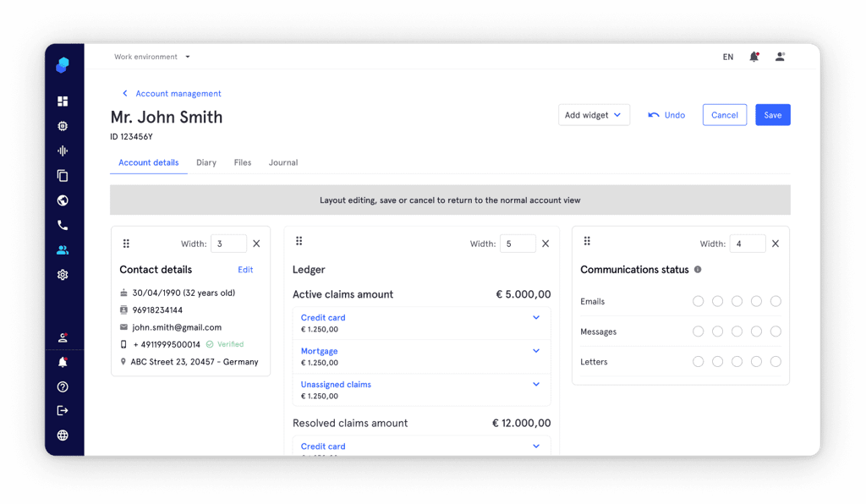Select first Emails radio circle
The image size is (866, 504).
[x=698, y=301]
